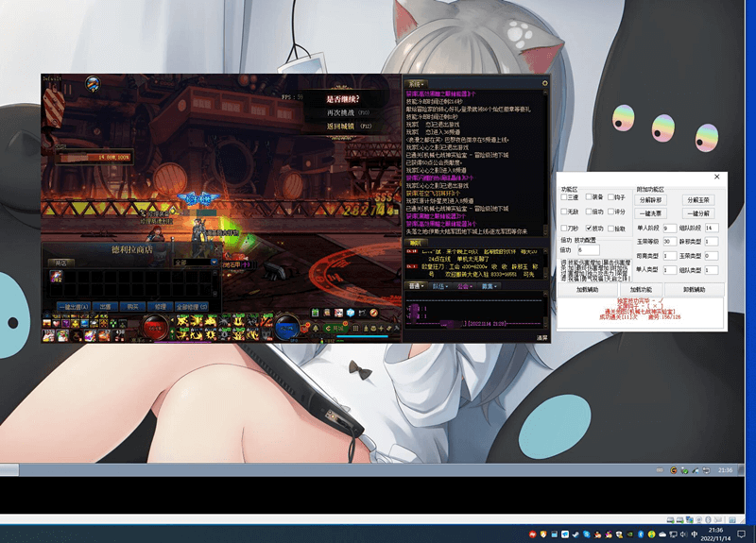Choose 再次挑战 in the continue prompt
Viewport: 756px width, 543px height.
(348, 112)
